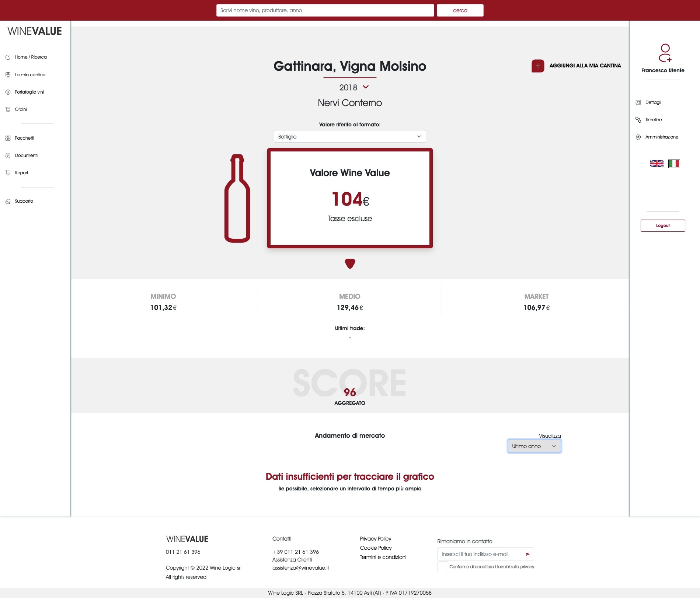The width and height of the screenshot is (700, 598).
Task: Click the Gattinara, Vigna Molsino title
Action: 350,66
